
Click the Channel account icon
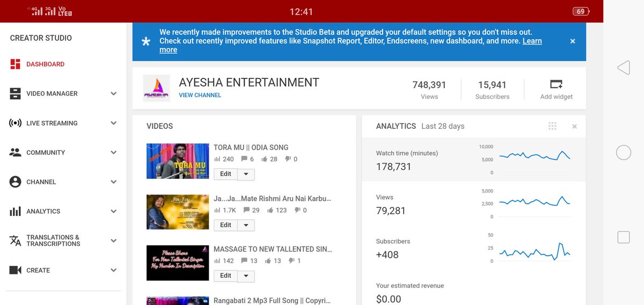(x=15, y=182)
